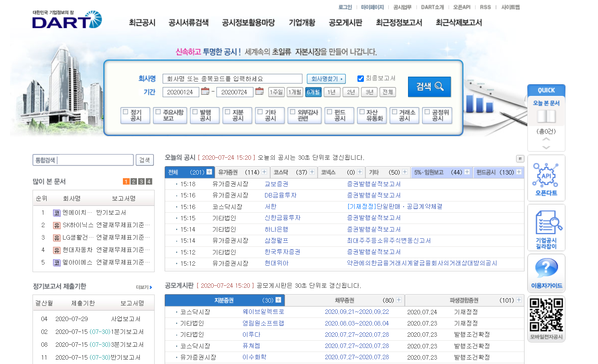Select the 1년 period button
This screenshot has width=598, height=364.
(x=332, y=92)
